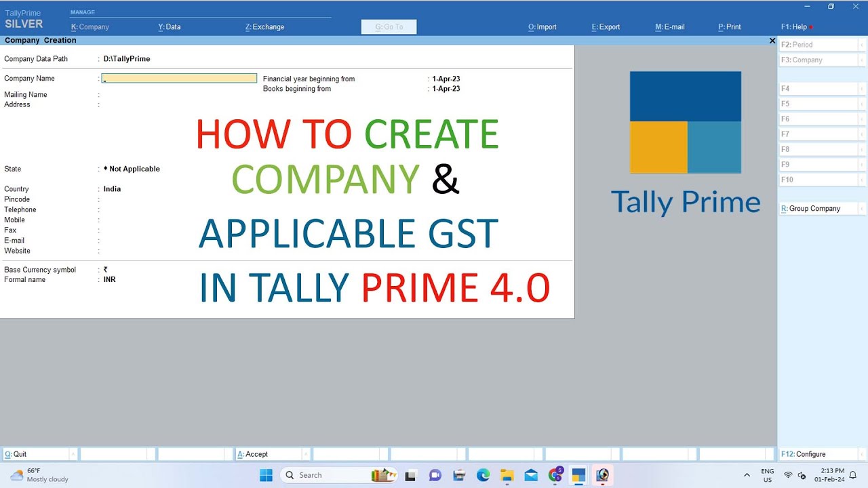Image resolution: width=868 pixels, height=488 pixels.
Task: Click the F8 side button
Action: click(818, 149)
